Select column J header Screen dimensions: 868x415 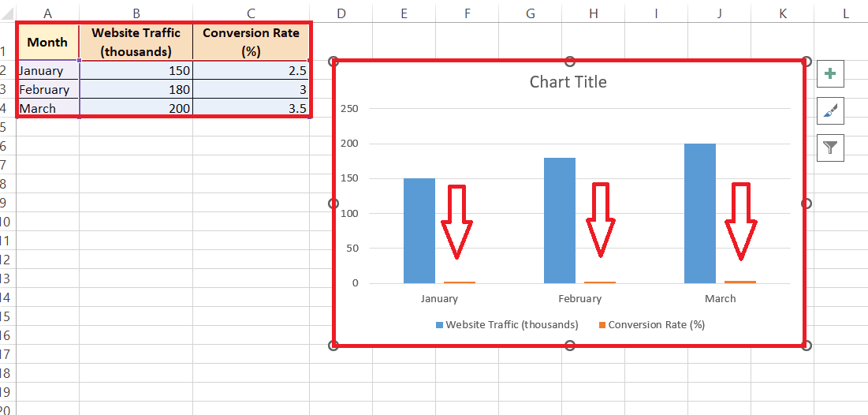pos(720,13)
